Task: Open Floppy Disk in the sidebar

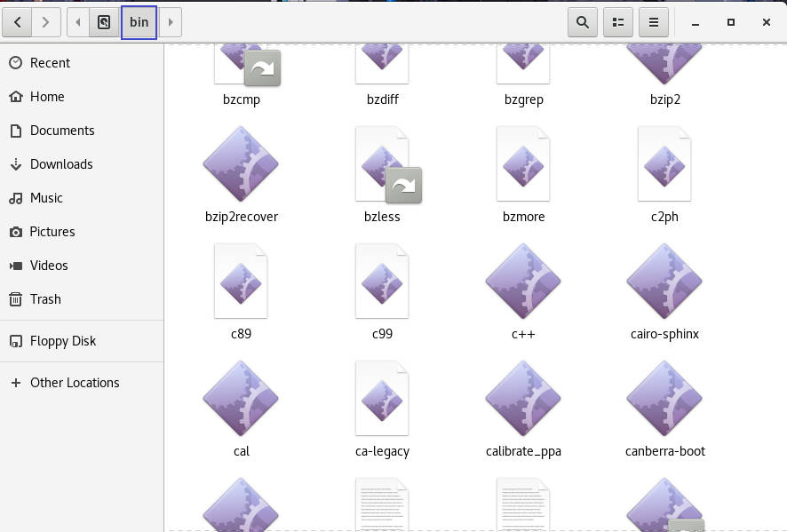Action: click(x=82, y=341)
